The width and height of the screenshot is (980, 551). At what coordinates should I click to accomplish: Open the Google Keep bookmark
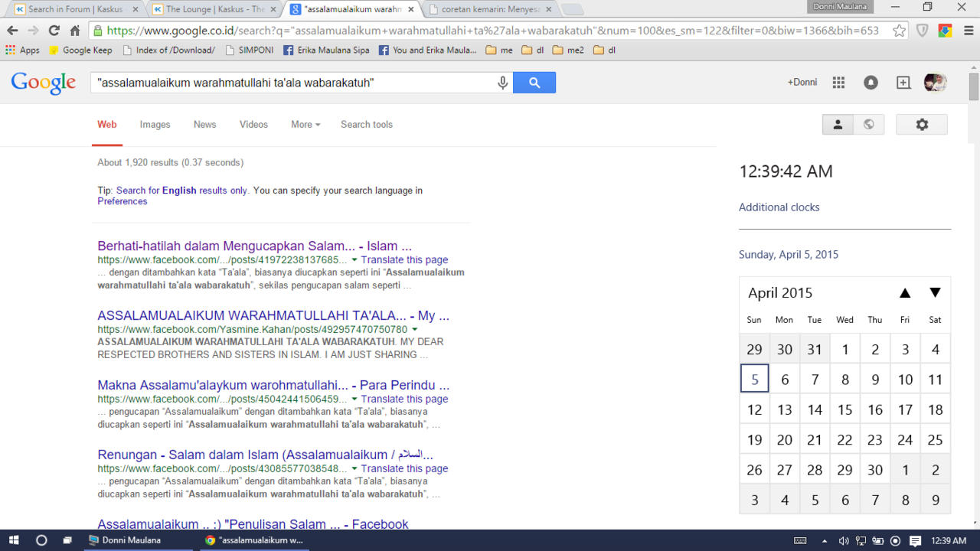pos(80,50)
